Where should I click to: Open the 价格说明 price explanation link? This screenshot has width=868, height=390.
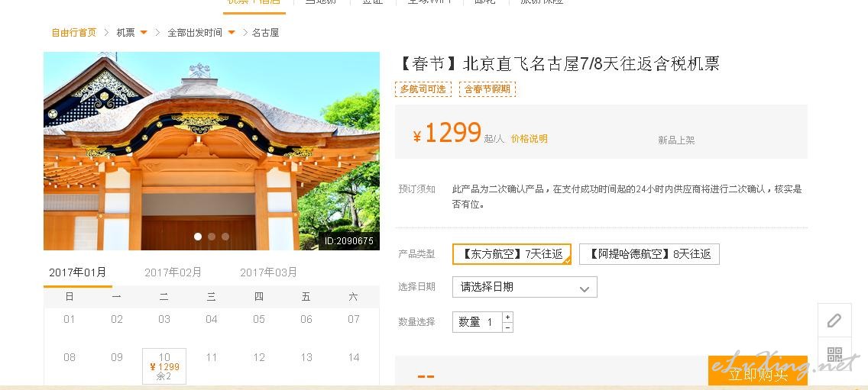pos(530,139)
